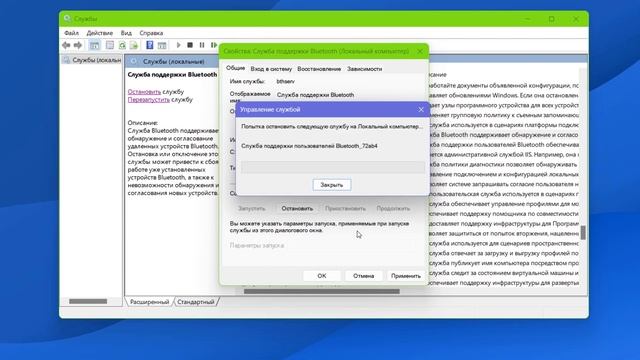Open the Справка menu
The image size is (640, 360).
(x=151, y=33)
